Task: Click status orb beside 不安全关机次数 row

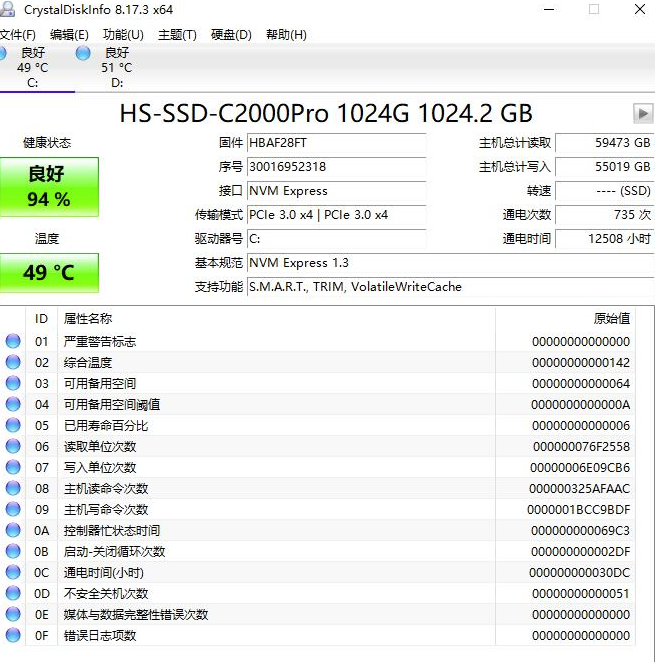Action: (13, 593)
